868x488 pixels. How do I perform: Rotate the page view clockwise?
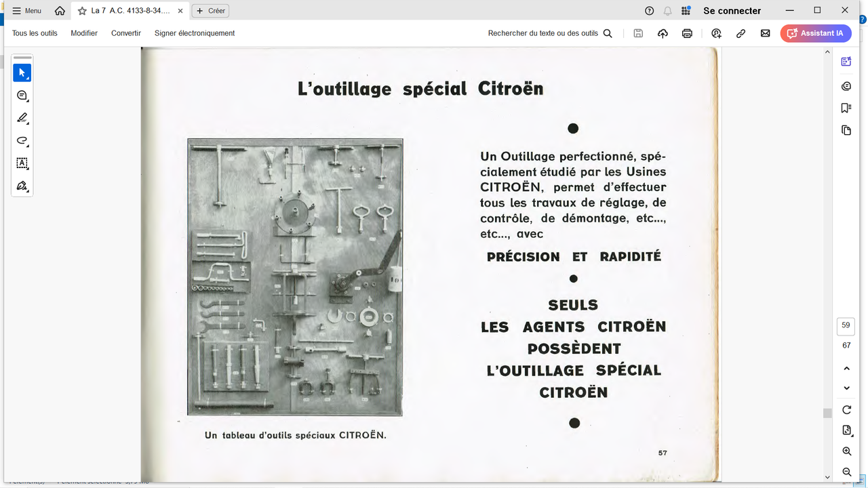point(846,410)
